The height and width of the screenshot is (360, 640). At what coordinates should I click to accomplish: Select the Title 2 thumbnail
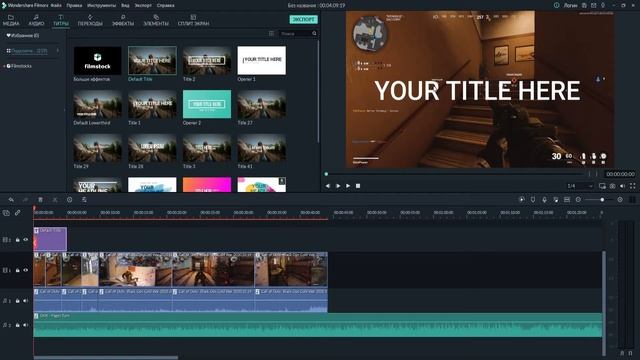(x=207, y=60)
